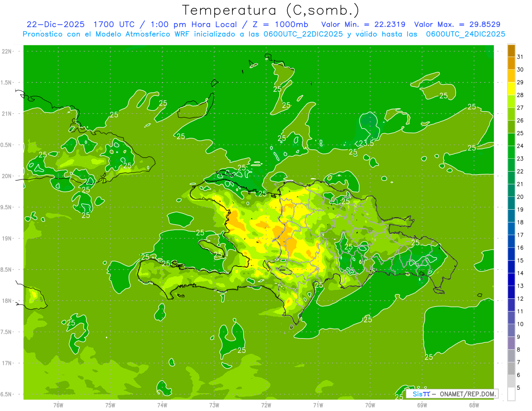Click "1:00 pm Hora Local" text

pos(195,24)
